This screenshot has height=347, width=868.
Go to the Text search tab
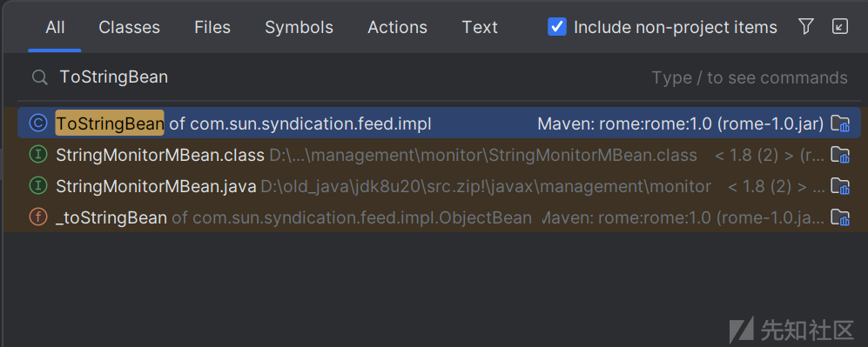pyautogui.click(x=480, y=27)
